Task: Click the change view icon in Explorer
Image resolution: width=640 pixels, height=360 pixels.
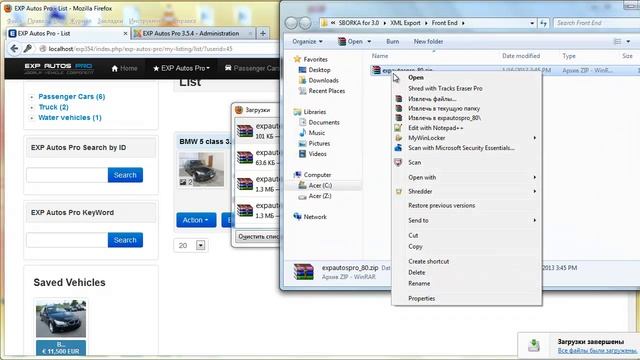Action: 618,41
